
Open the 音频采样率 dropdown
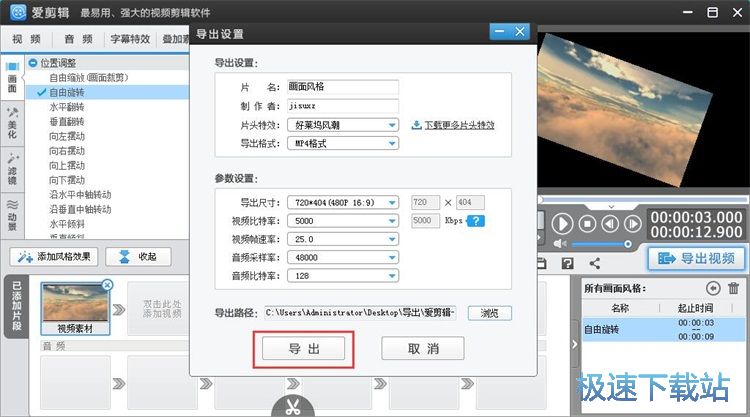343,257
